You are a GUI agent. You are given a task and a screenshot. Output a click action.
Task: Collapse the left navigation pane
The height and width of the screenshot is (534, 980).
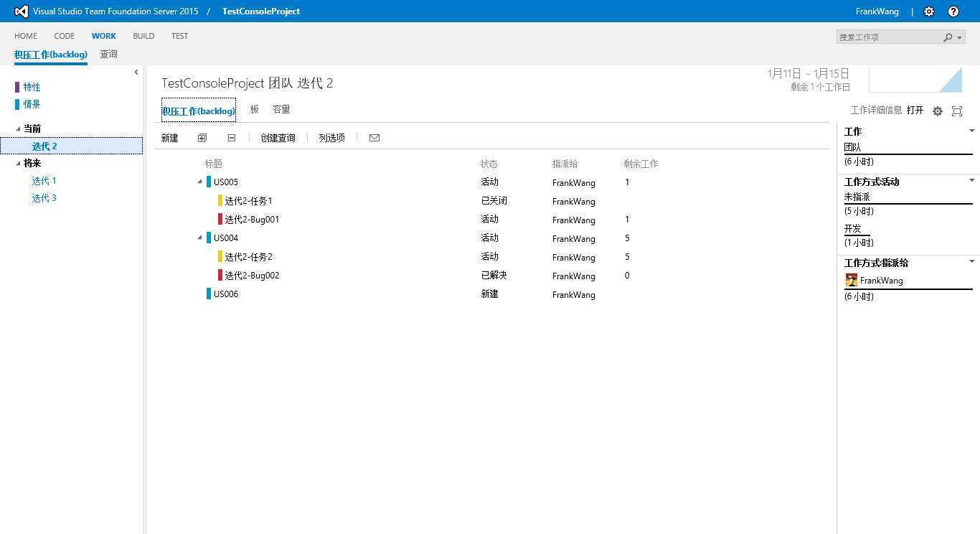(136, 72)
